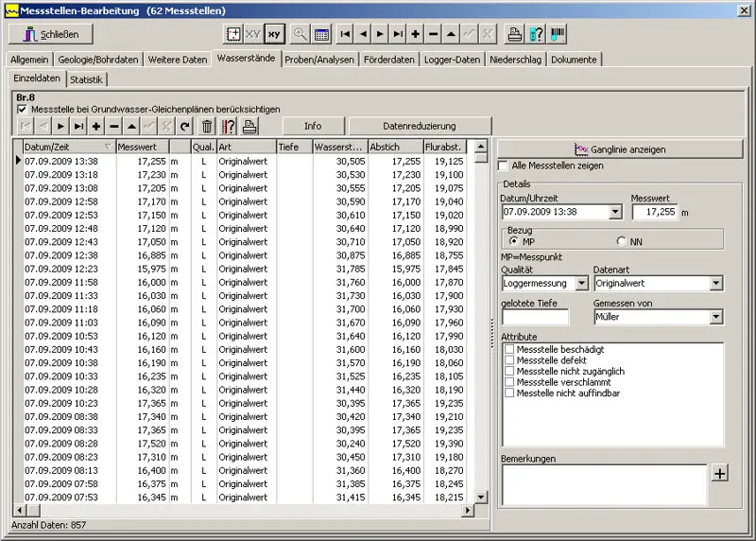Screen dimensions: 756x541
Task: Click the new-Messstelle map icon left of XY
Action: pos(233,34)
